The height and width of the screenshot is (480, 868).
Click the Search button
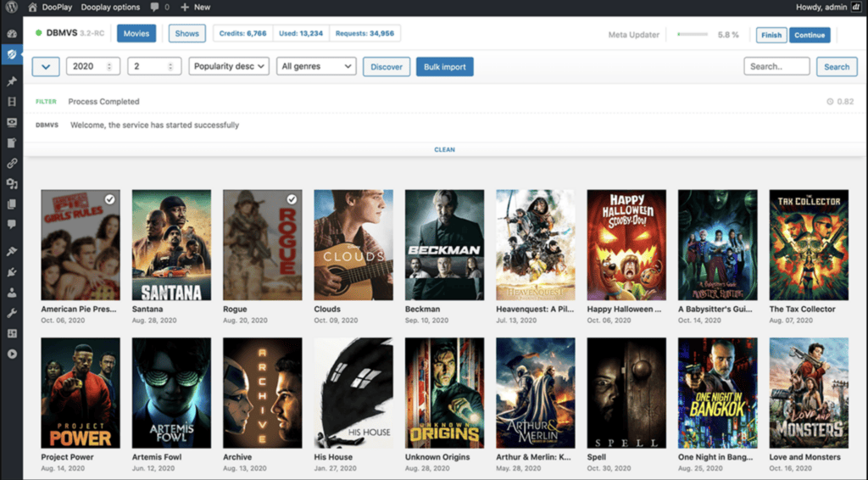coord(837,66)
